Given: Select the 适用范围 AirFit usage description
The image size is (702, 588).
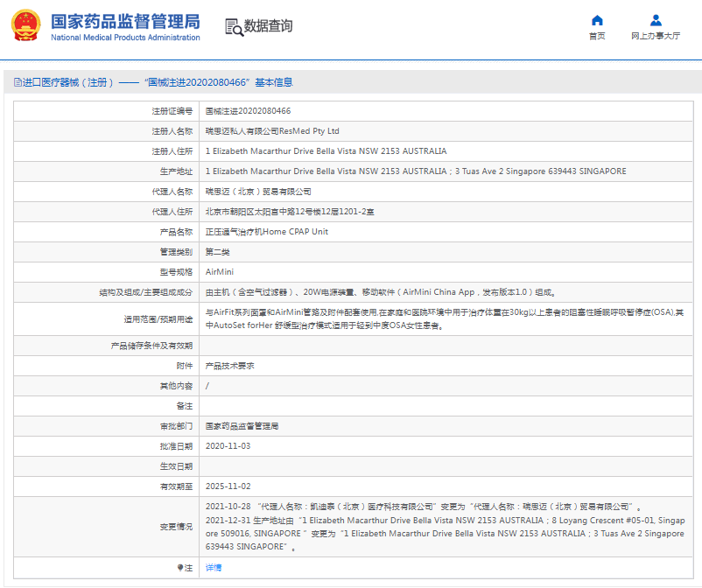Looking at the screenshot, I should [445, 319].
